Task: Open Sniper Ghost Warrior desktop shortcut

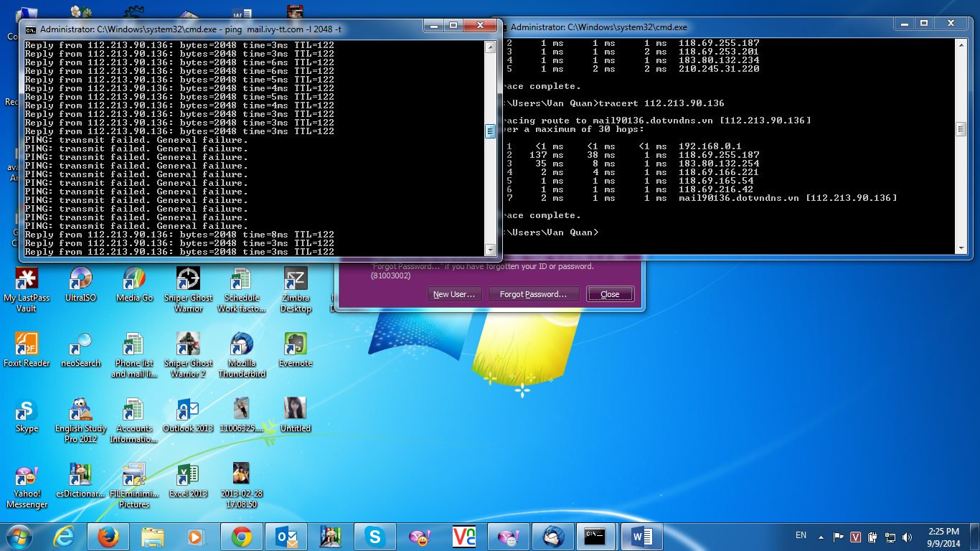Action: 188,290
